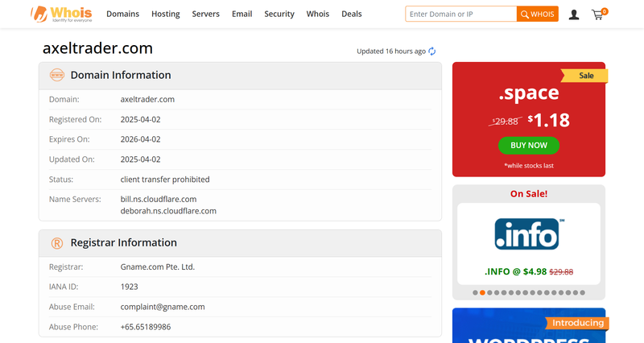Open the Servers menu
The height and width of the screenshot is (343, 644).
[x=206, y=14]
